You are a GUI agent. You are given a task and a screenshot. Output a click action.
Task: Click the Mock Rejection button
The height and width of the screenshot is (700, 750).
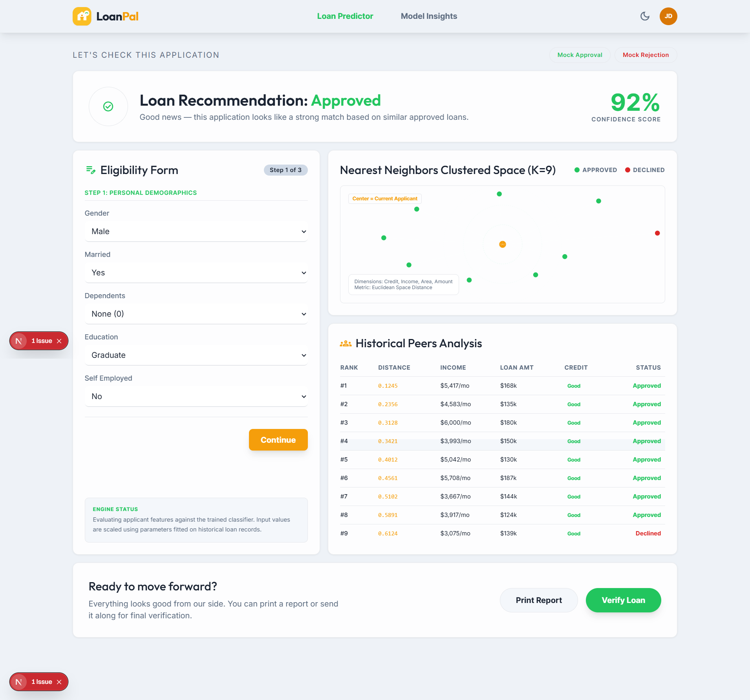(x=646, y=55)
